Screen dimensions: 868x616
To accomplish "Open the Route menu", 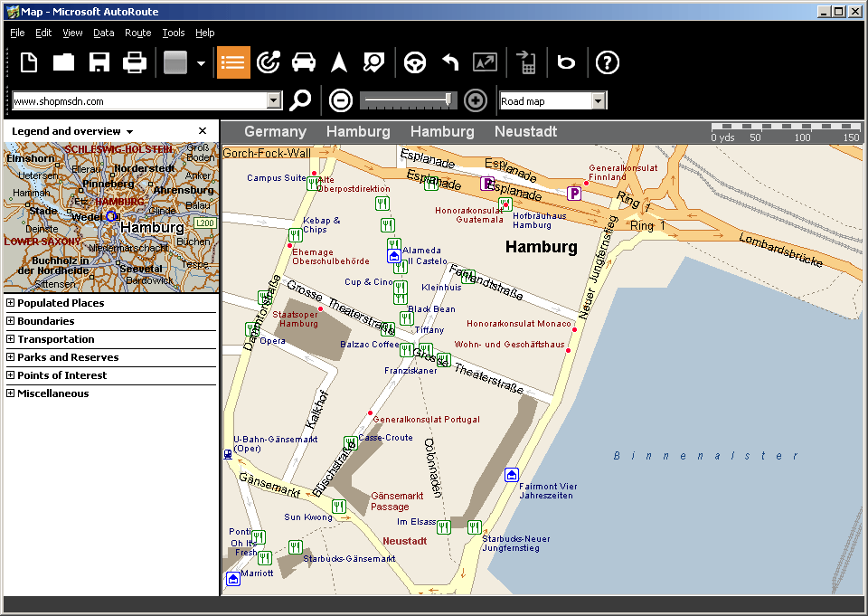I will click(x=137, y=33).
